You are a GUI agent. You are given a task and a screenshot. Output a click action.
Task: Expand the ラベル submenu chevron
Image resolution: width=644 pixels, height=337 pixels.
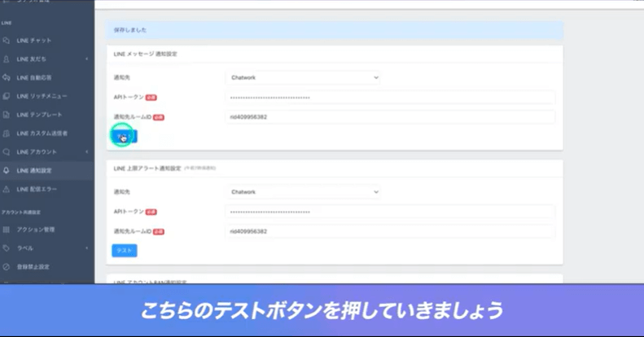pos(87,248)
